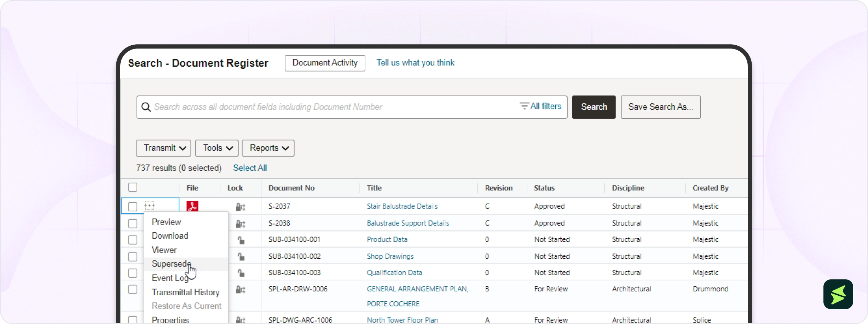Check the box for document S-2037
This screenshot has width=868, height=324.
[x=133, y=206]
